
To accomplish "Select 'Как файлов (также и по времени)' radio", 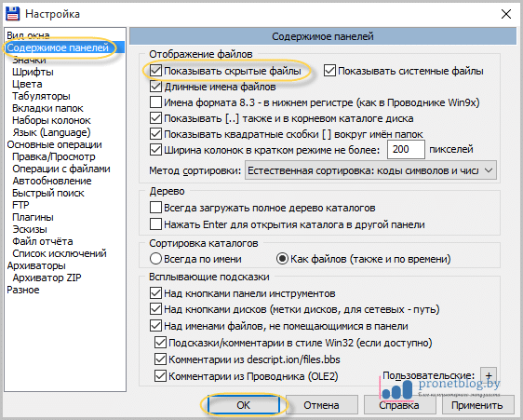I will [x=282, y=259].
